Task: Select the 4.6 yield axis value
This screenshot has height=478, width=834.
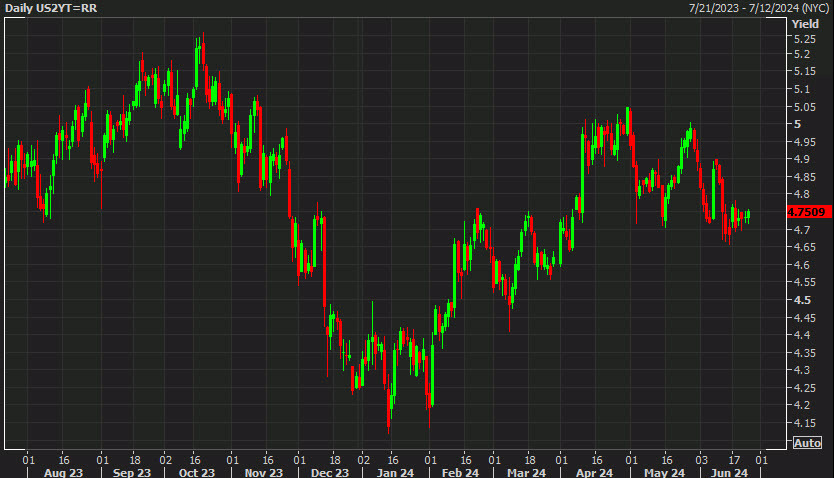Action: tap(802, 265)
